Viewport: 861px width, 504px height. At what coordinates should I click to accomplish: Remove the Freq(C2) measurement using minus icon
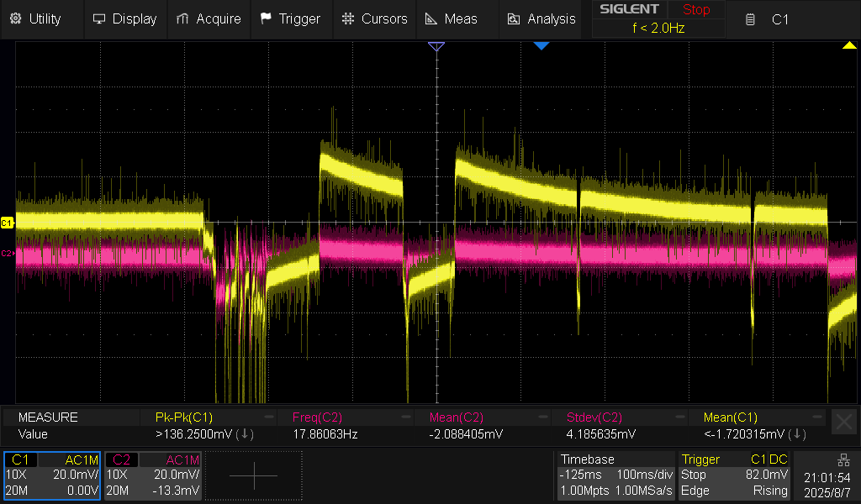tap(405, 417)
